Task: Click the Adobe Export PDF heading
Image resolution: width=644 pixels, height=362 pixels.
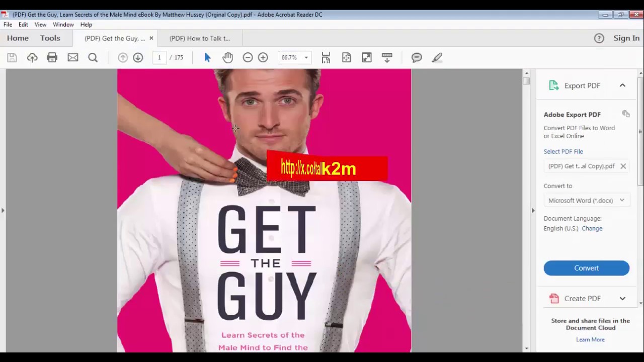Action: [x=572, y=115]
